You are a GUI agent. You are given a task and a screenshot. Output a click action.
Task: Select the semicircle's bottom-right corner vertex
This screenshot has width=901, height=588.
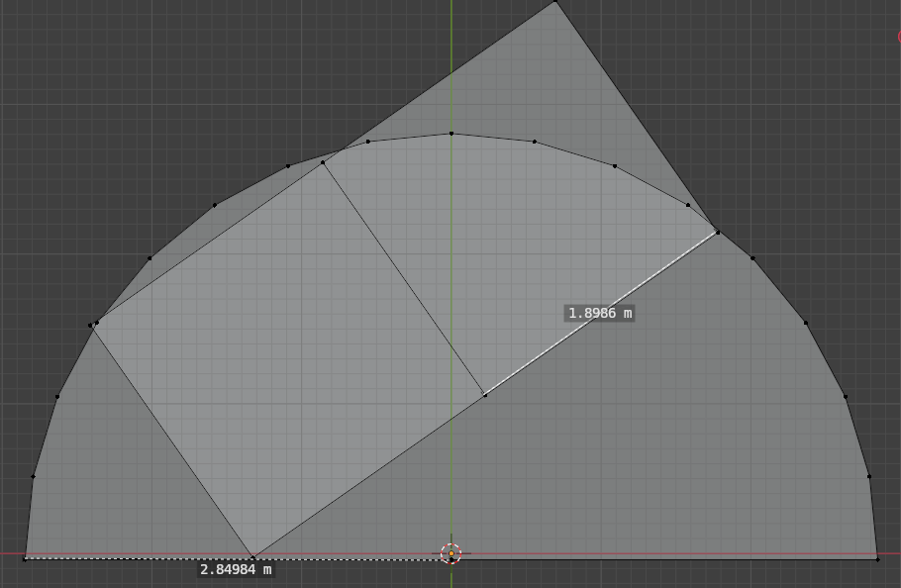877,559
